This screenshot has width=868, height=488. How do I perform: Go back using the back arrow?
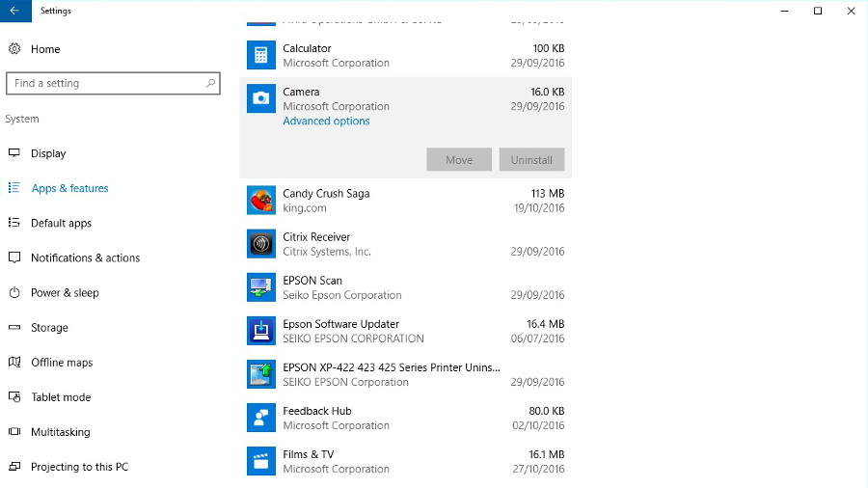pos(14,11)
